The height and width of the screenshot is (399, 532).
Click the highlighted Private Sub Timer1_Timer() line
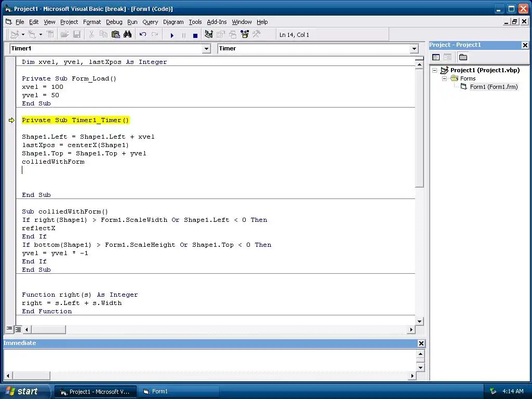click(x=75, y=120)
